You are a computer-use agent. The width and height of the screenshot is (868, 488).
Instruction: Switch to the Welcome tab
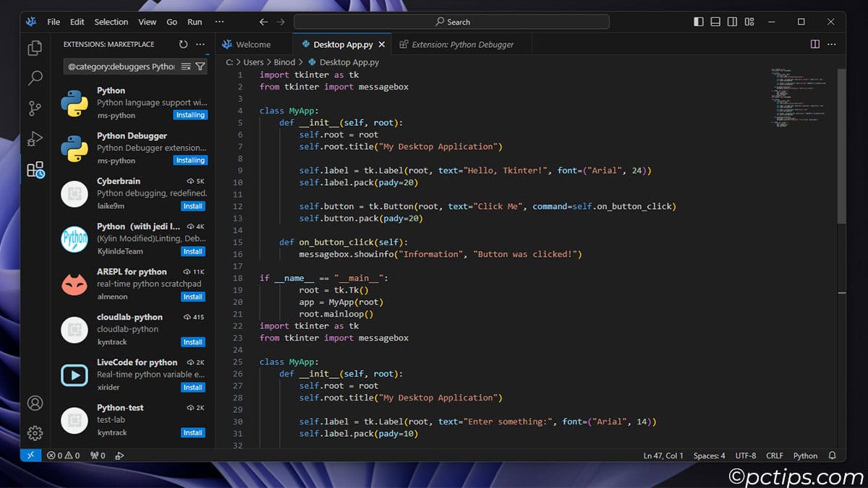(x=255, y=44)
